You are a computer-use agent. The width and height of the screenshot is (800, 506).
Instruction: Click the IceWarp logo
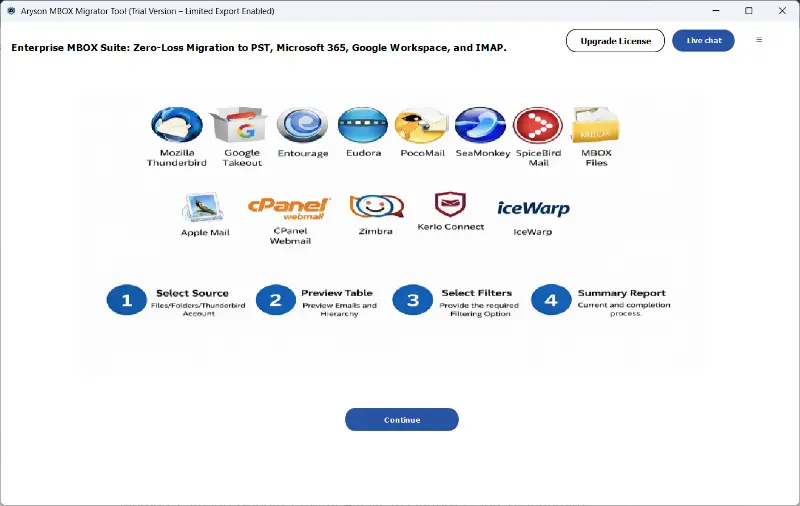[x=534, y=208]
